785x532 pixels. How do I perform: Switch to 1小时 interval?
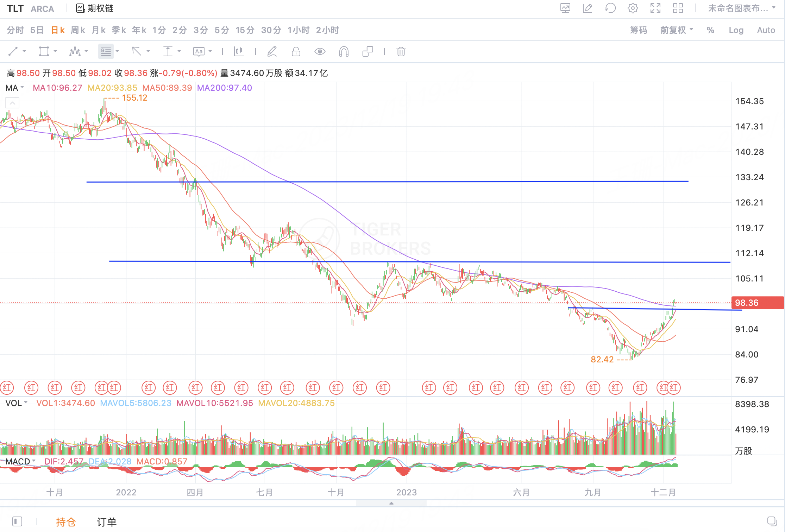click(298, 30)
